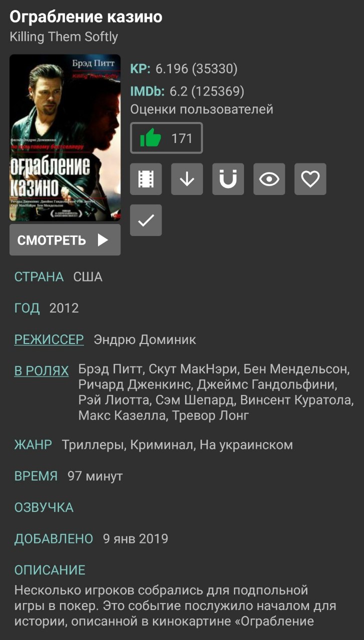
Task: Mark as watched with checkmark icon
Action: coord(146,220)
